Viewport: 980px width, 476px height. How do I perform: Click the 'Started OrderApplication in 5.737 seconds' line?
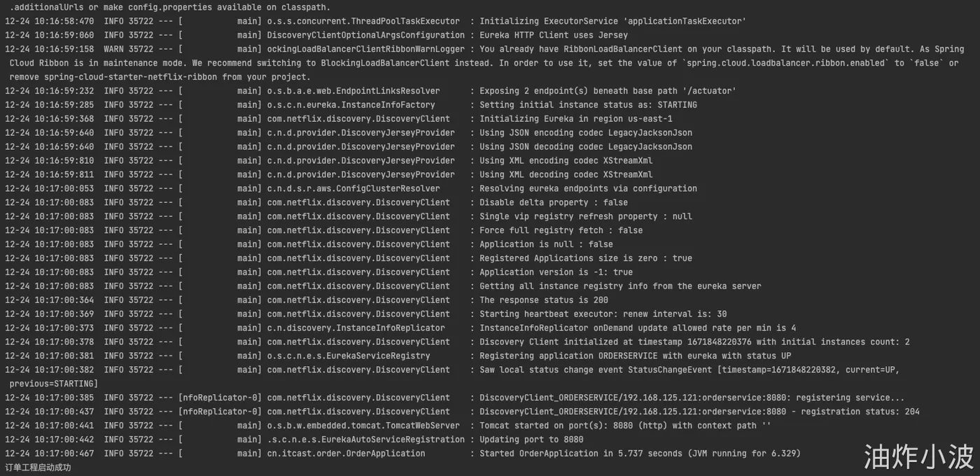pyautogui.click(x=639, y=454)
